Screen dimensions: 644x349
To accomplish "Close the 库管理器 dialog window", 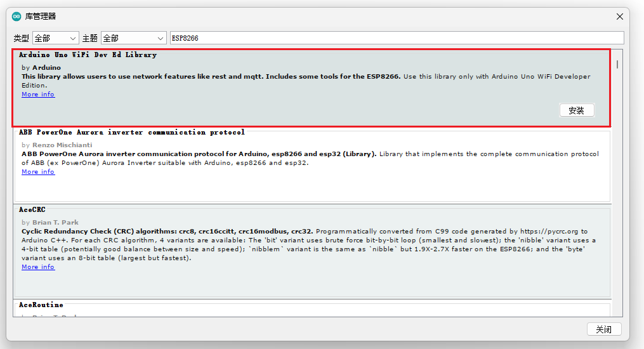I will coord(620,16).
